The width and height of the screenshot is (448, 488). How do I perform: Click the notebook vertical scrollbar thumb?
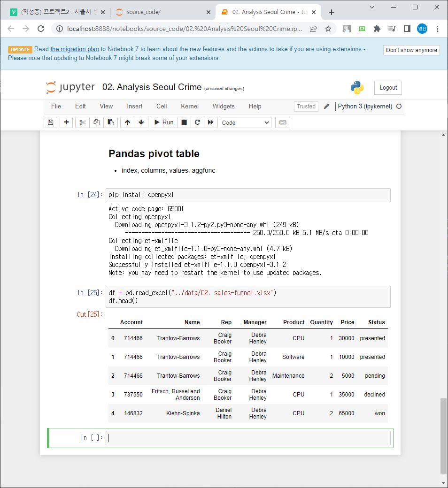coord(443,436)
